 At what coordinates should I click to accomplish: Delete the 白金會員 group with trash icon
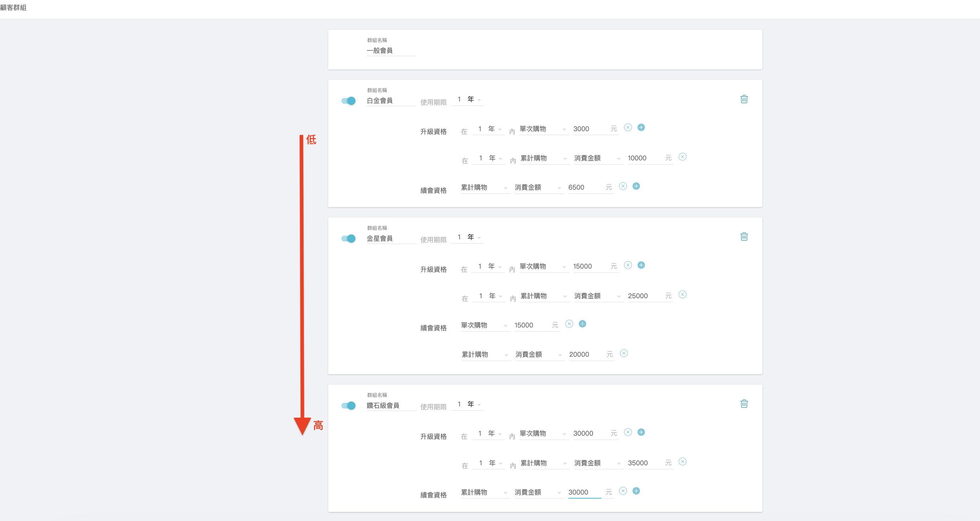pyautogui.click(x=744, y=99)
